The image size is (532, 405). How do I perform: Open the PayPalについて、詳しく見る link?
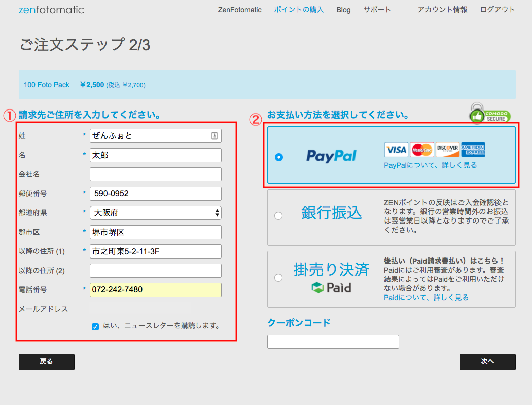(430, 165)
